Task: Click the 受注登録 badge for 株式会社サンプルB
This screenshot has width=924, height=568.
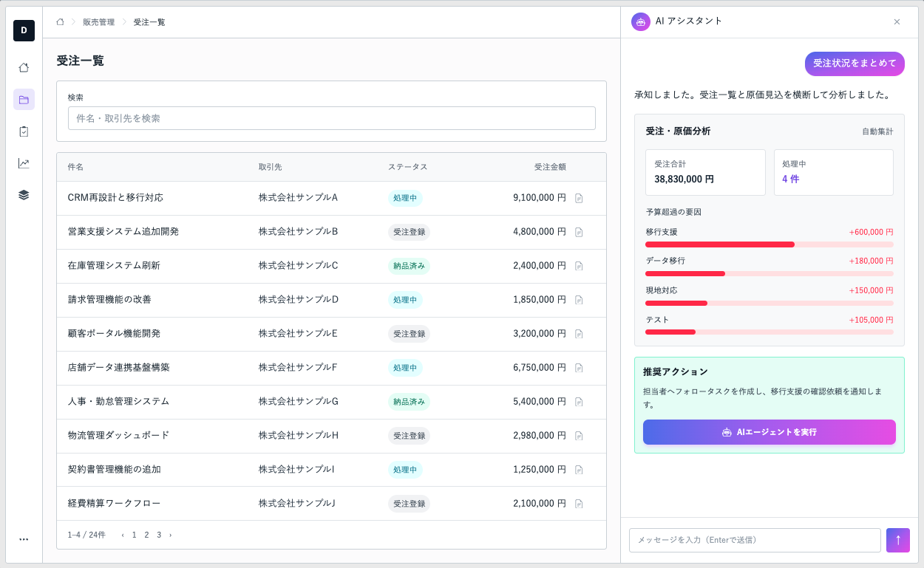Action: [409, 232]
